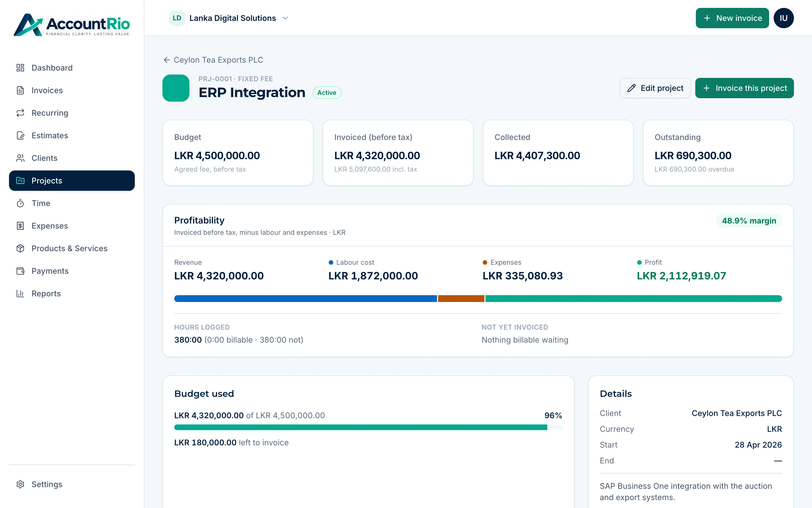Viewport: 812px width, 508px height.
Task: Click the back arrow beside Ceylon Tea Exports
Action: point(167,60)
